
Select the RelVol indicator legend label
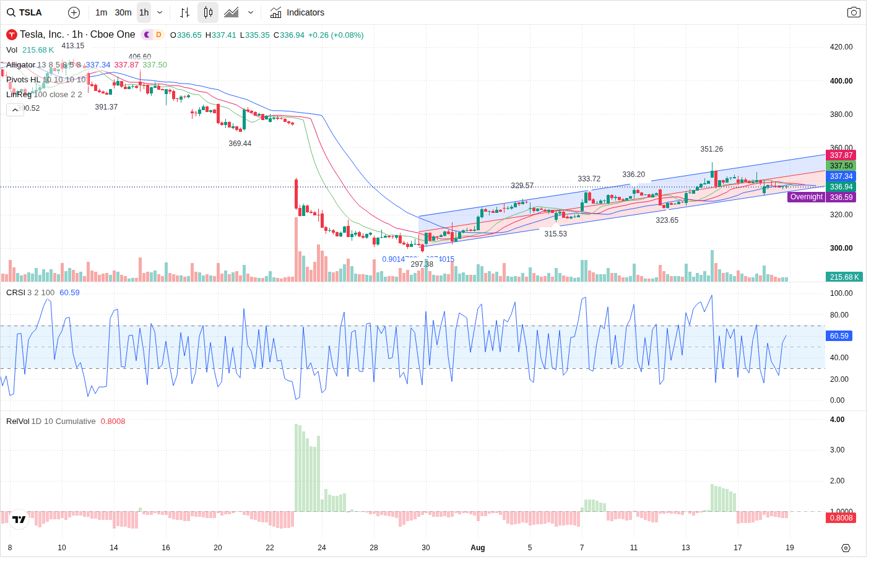(18, 422)
